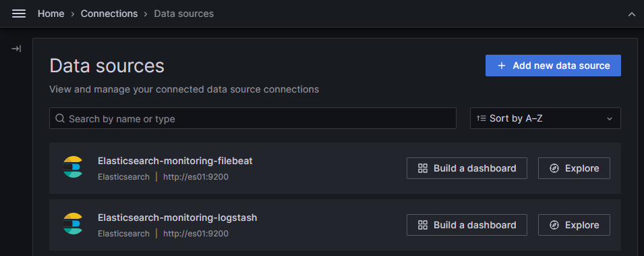This screenshot has width=644, height=256.
Task: Click Data sources breadcrumb
Action: [x=183, y=14]
